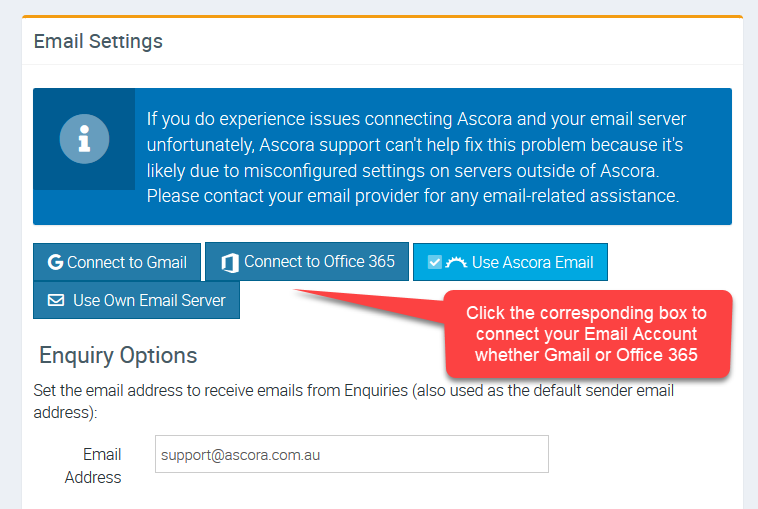Click the envelope icon on Own Email Server

[56, 300]
